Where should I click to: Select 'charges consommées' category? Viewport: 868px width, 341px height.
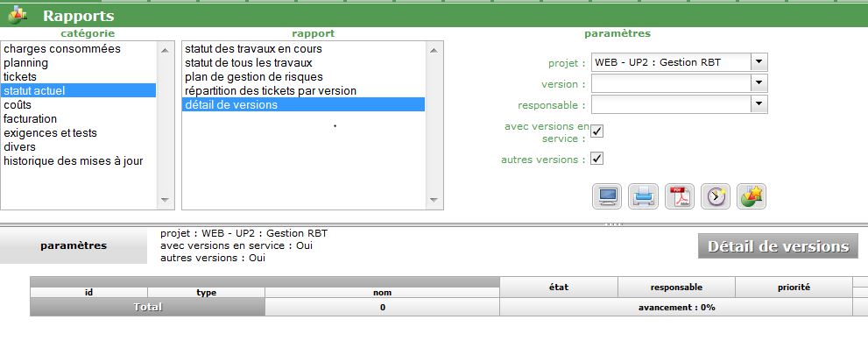pyautogui.click(x=79, y=49)
